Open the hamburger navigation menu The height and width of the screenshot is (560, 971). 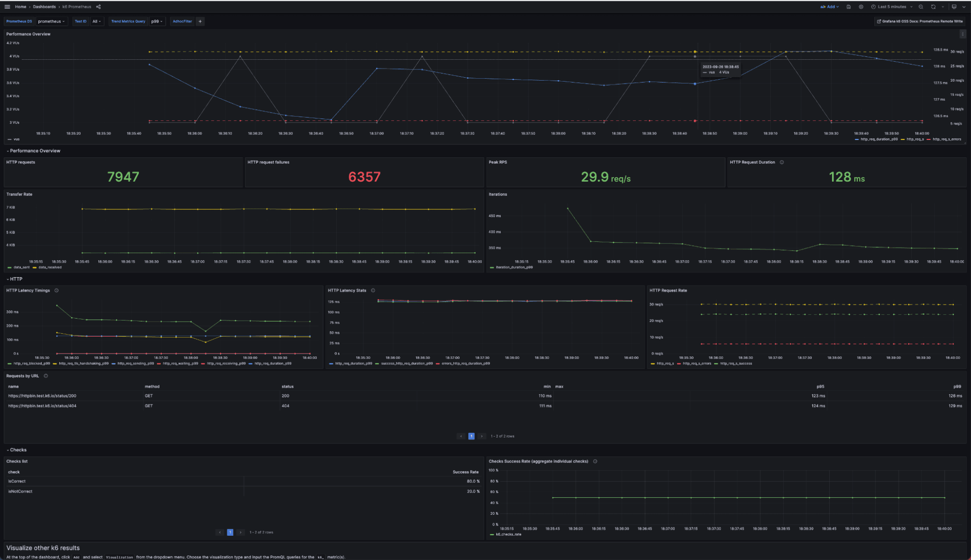(x=7, y=6)
